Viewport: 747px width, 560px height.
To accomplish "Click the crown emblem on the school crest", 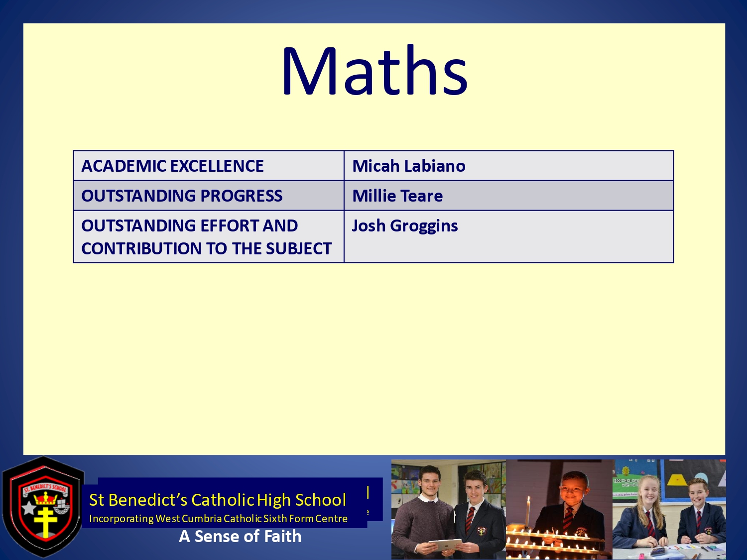I will point(45,498).
